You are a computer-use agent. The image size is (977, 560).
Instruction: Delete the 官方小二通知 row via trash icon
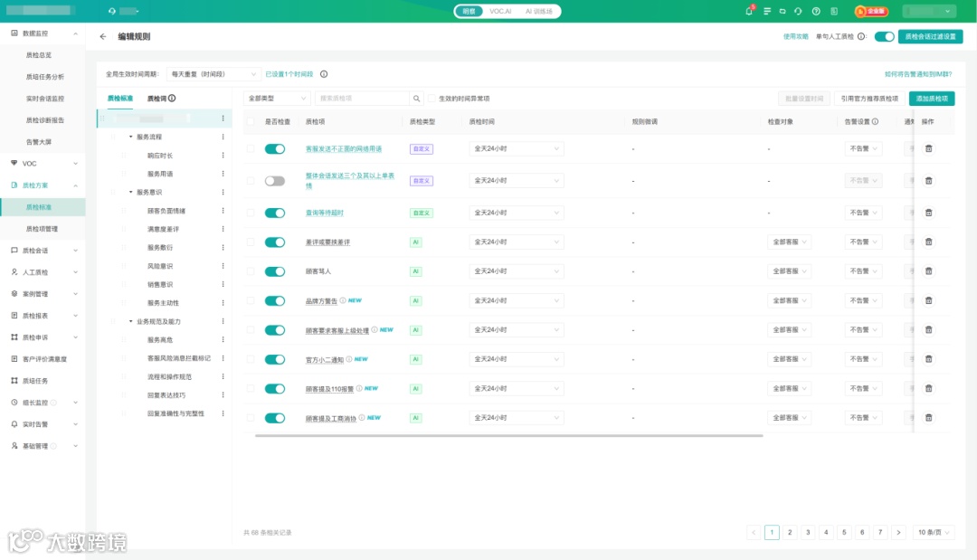tap(928, 359)
